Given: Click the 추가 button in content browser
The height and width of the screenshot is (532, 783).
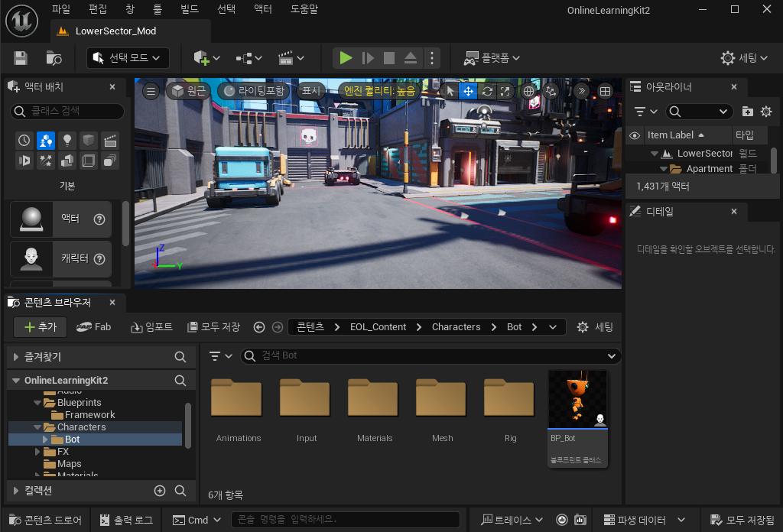Looking at the screenshot, I should pyautogui.click(x=40, y=327).
